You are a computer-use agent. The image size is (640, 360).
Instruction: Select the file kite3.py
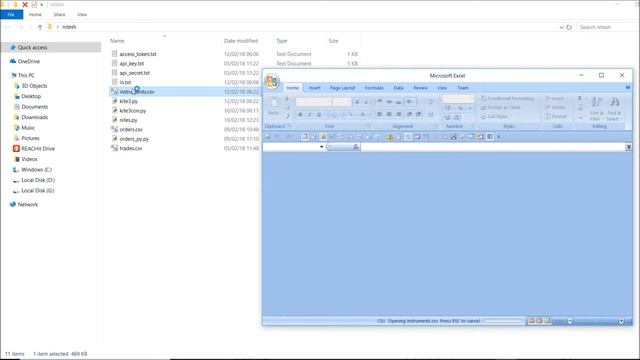pyautogui.click(x=129, y=101)
